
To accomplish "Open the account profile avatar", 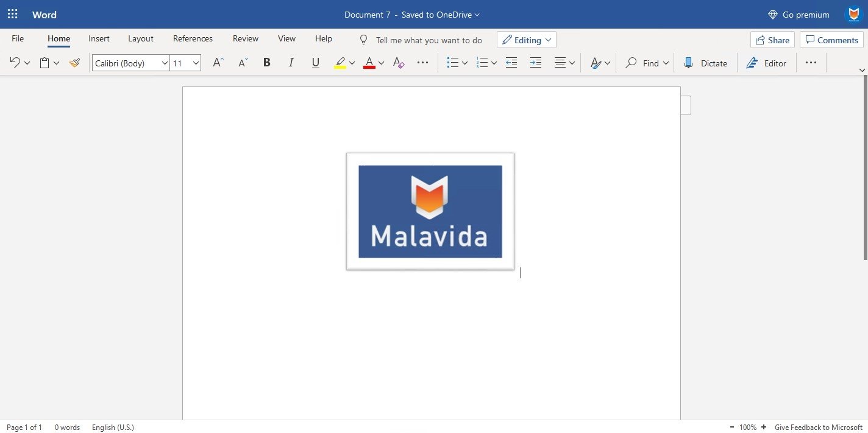I will (x=853, y=15).
